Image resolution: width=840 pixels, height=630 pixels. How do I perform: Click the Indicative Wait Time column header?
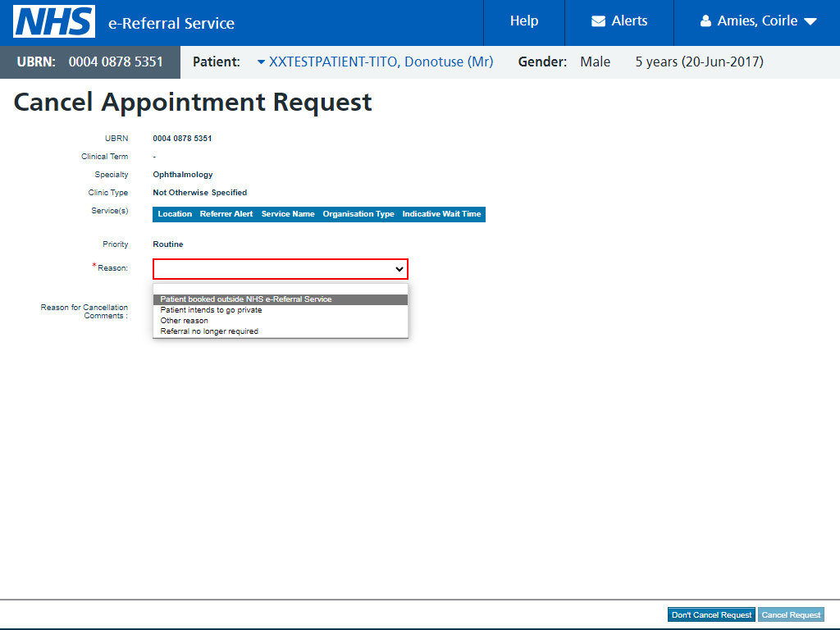441,214
